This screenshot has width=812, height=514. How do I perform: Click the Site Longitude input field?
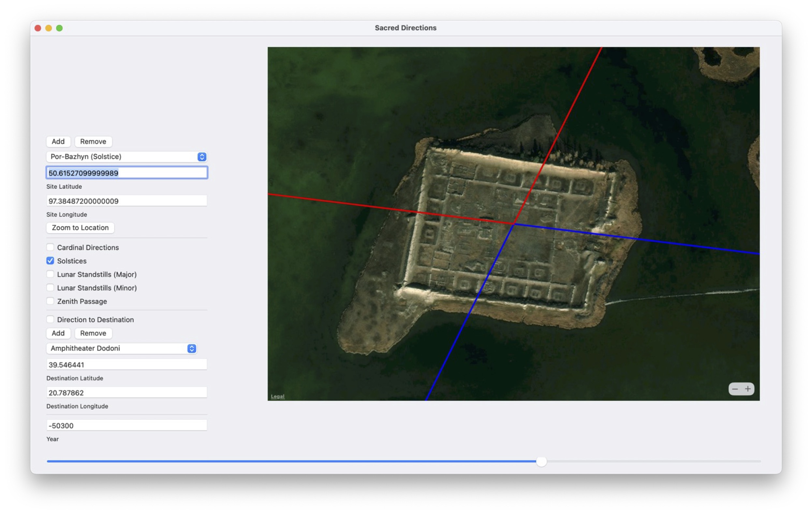pos(126,201)
